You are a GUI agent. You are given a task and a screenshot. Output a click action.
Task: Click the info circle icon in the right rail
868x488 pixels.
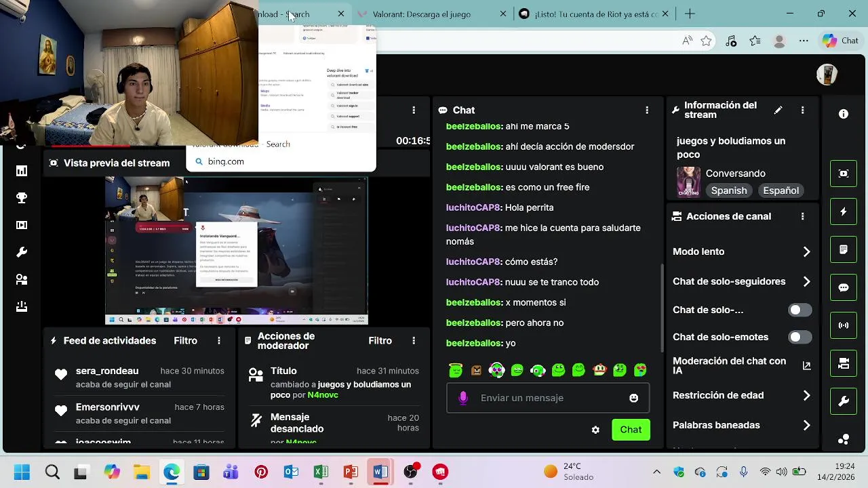[x=844, y=114]
